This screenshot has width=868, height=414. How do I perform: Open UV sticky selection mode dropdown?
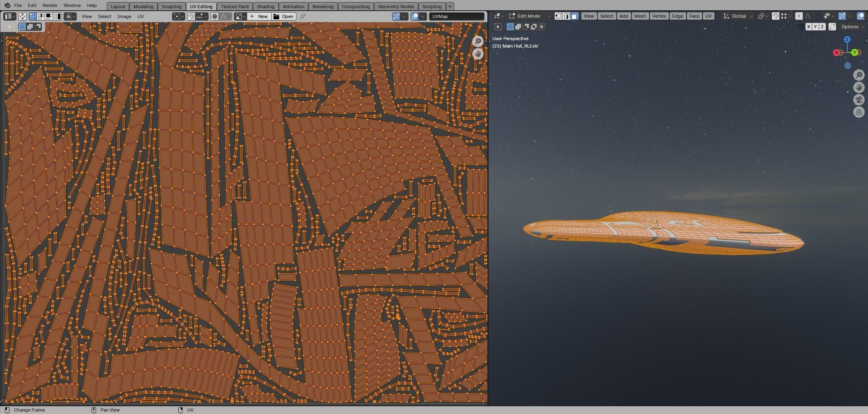pyautogui.click(x=70, y=16)
